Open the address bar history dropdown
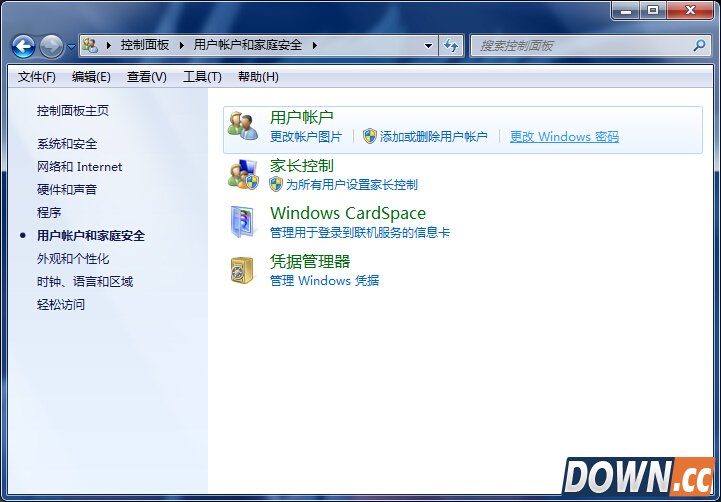The image size is (721, 502). pos(428,46)
